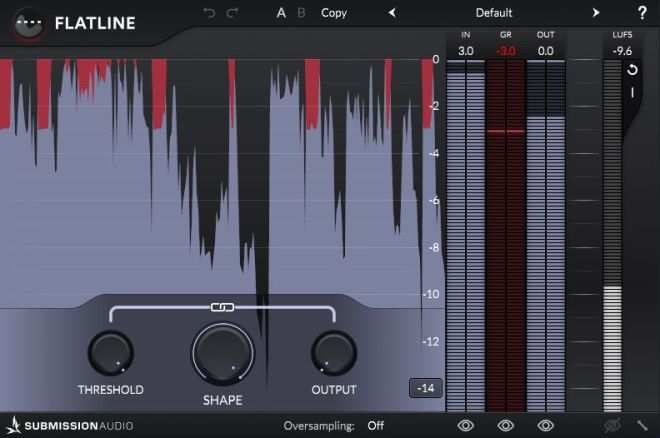The height and width of the screenshot is (438, 660).
Task: Click the Flatline face logo icon
Action: (x=29, y=24)
